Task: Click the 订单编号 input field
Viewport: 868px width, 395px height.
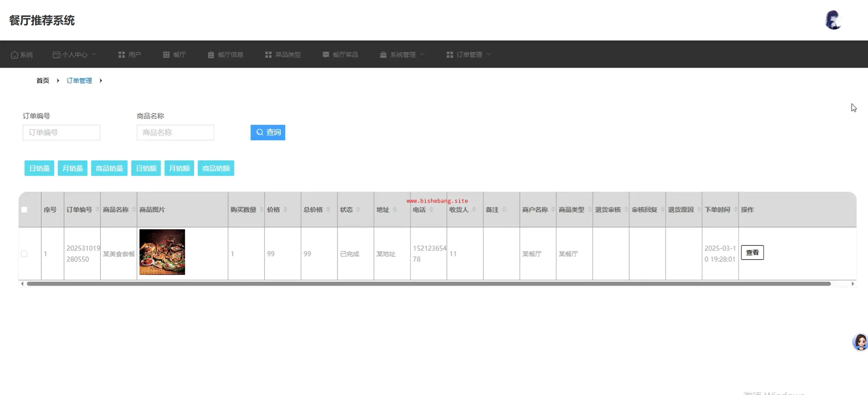Action: (x=62, y=132)
